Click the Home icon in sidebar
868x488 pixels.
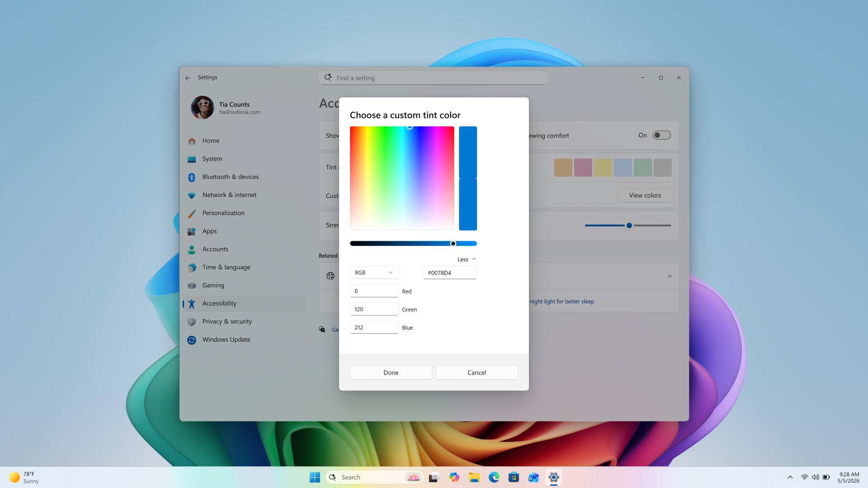192,141
